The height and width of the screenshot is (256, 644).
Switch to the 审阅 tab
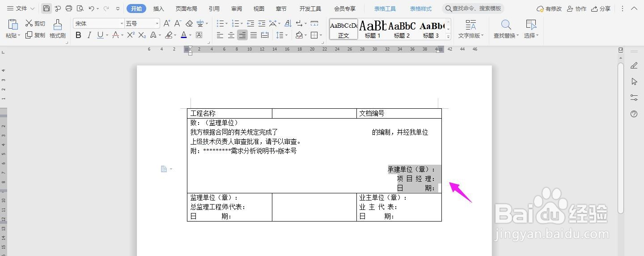point(237,9)
